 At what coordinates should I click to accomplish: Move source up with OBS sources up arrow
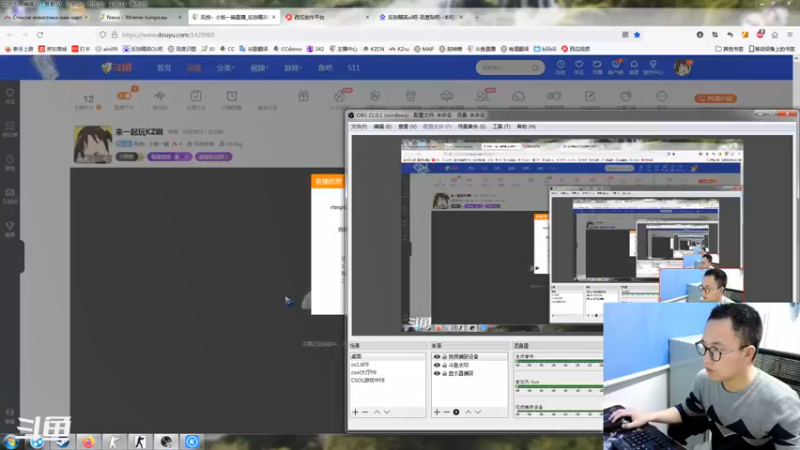468,412
